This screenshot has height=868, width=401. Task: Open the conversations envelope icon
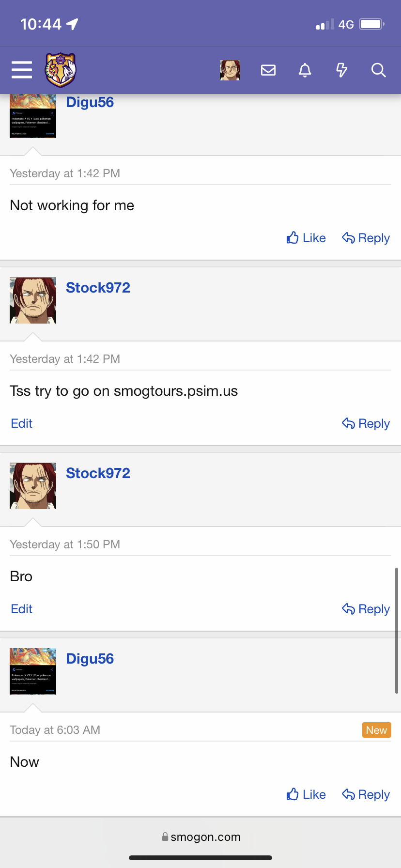pos(268,70)
